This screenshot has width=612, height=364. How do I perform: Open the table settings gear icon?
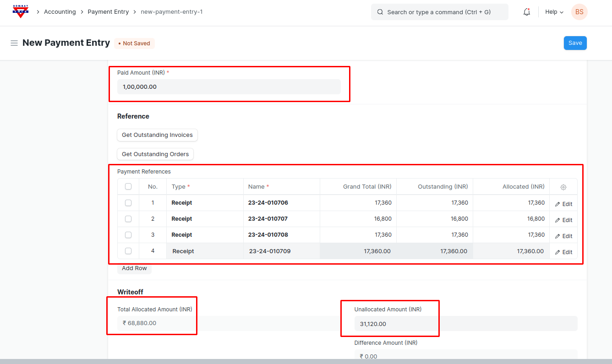[x=563, y=187]
